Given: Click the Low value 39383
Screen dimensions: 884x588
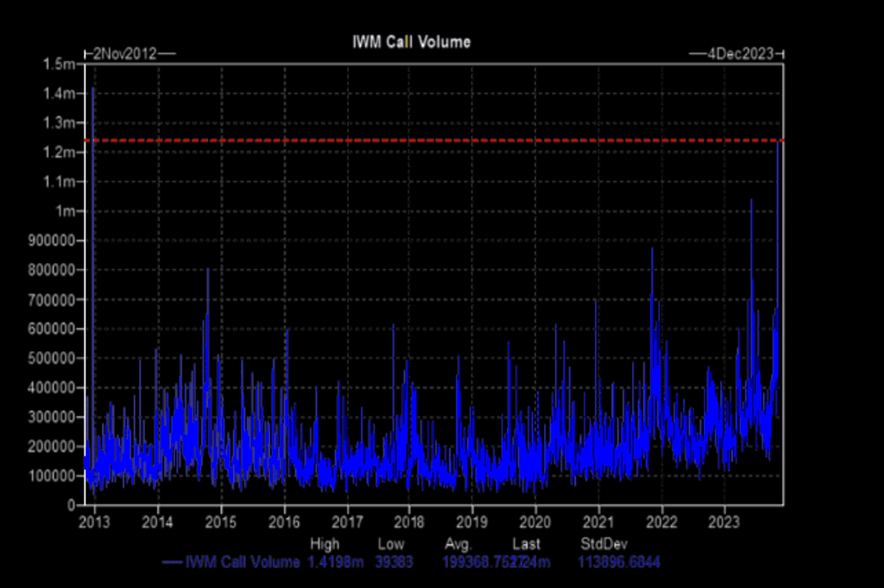Looking at the screenshot, I should (x=394, y=562).
